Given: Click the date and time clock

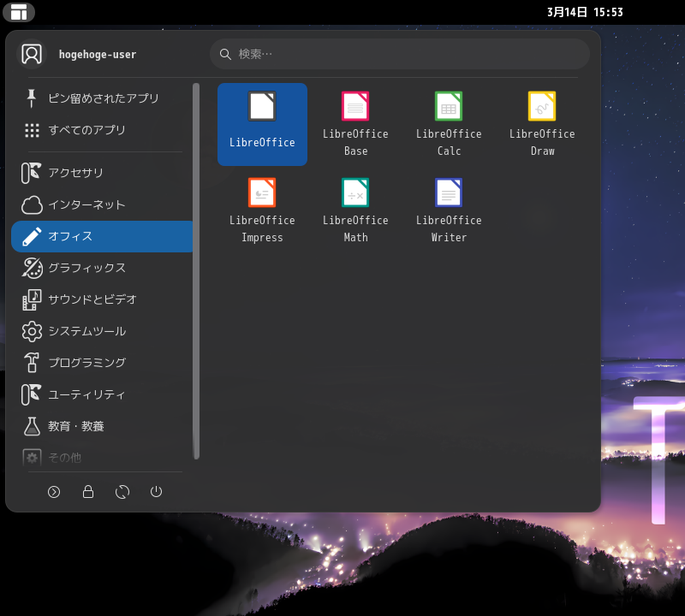Looking at the screenshot, I should tap(585, 12).
